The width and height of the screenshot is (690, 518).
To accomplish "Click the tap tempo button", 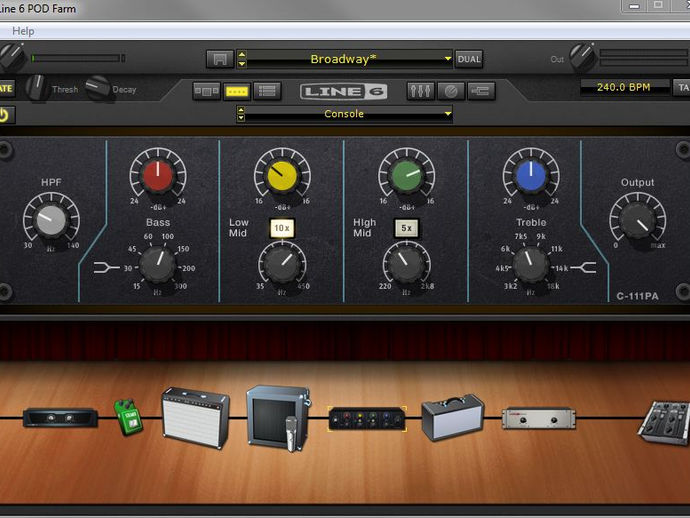I will (682, 88).
